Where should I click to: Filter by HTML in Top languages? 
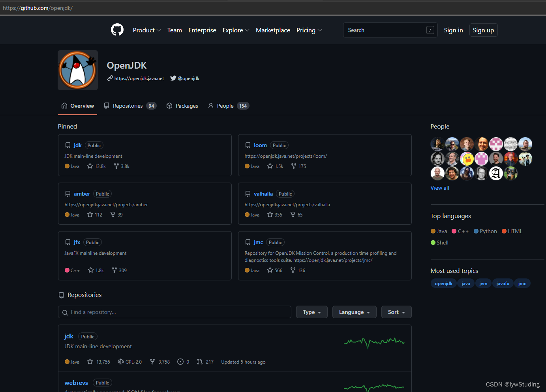pyautogui.click(x=512, y=231)
